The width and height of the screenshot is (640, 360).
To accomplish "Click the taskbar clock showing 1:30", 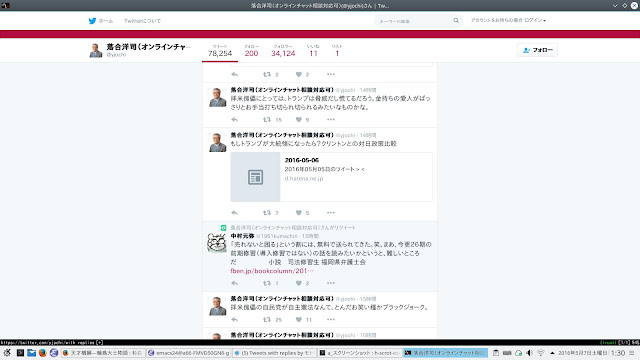I will click(x=618, y=353).
